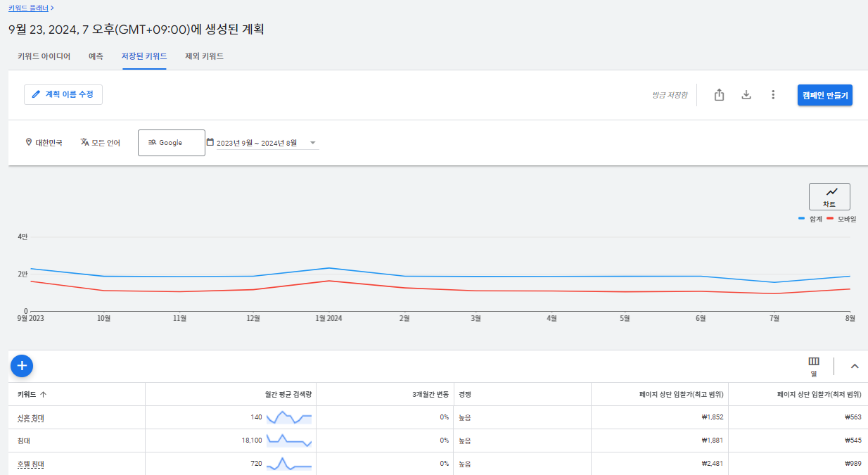868x475 pixels.
Task: Switch to the 예측 tab
Action: tap(96, 56)
